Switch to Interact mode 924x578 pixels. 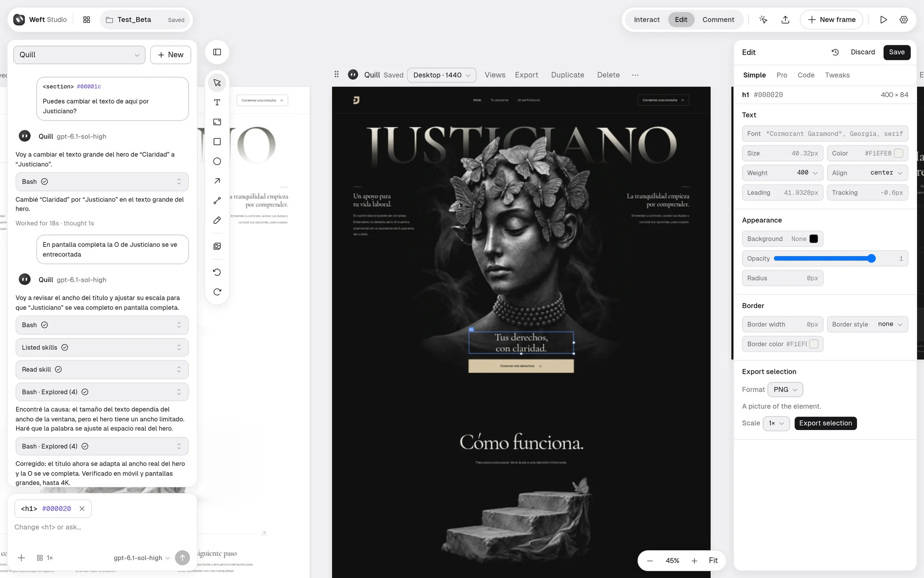(646, 20)
